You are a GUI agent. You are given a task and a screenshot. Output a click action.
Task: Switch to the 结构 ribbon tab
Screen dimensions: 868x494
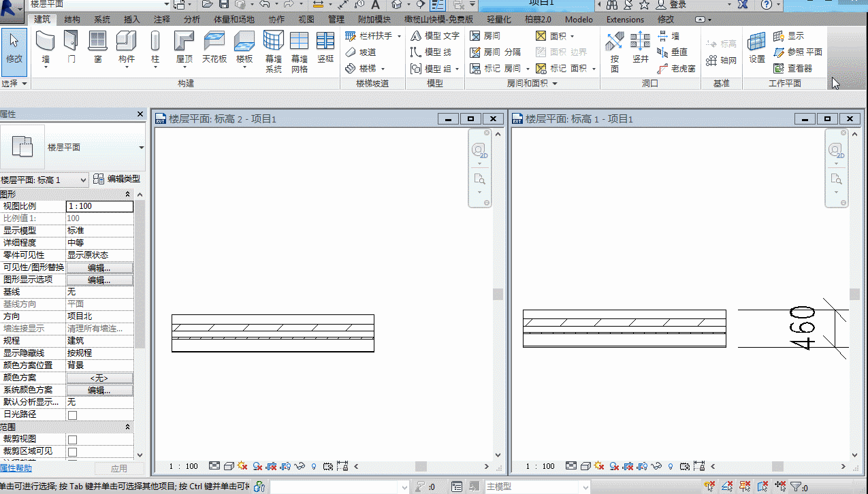click(71, 20)
